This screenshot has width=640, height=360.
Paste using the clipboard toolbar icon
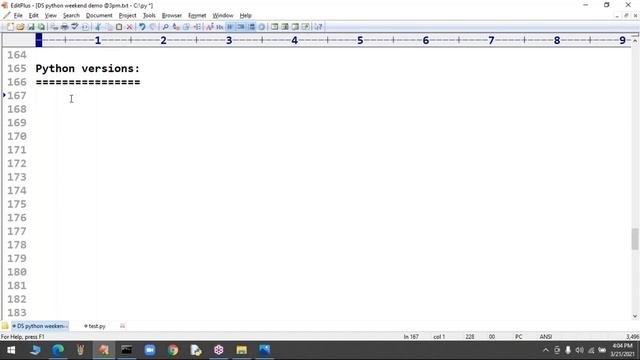119,27
